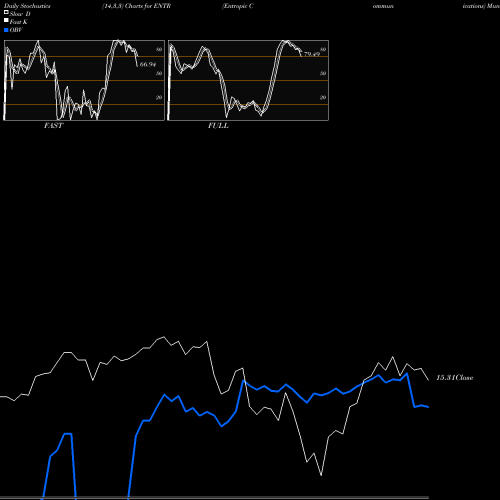Click the 'Fast K' legend label

coord(19,22)
